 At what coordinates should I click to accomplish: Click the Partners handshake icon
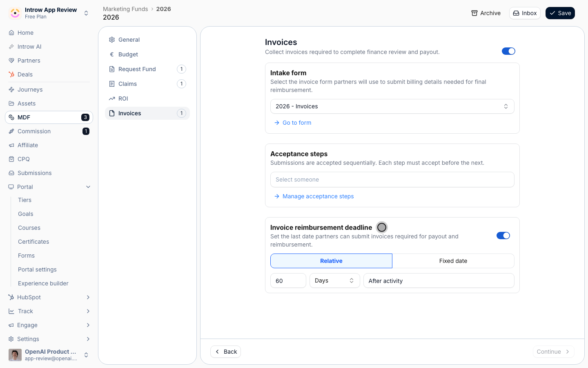pyautogui.click(x=11, y=61)
